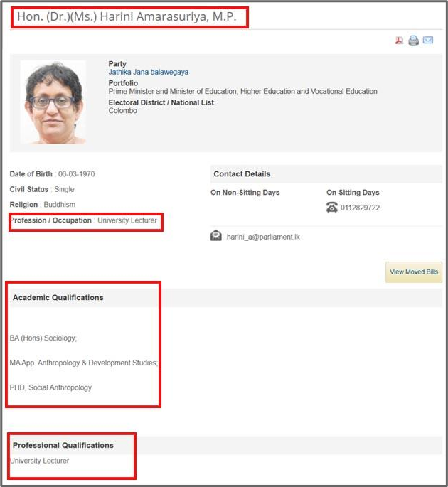Click the phone number 0112829722

pyautogui.click(x=360, y=208)
